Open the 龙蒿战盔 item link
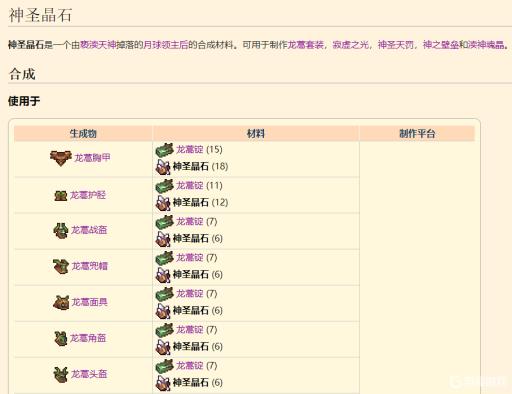The height and width of the screenshot is (394, 512). click(89, 230)
